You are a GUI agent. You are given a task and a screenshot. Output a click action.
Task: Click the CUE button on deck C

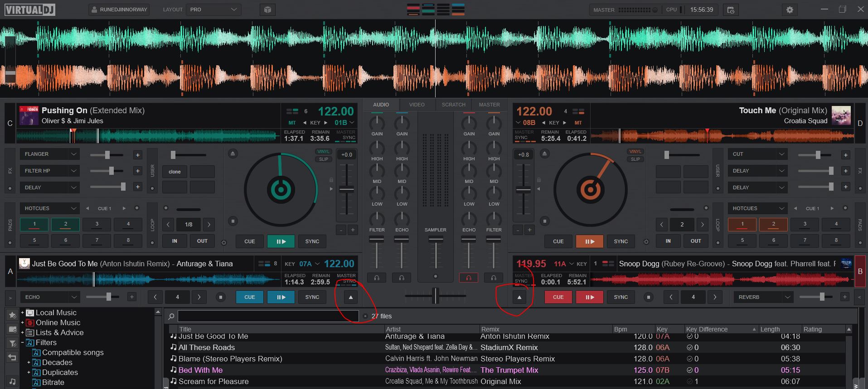pos(250,241)
